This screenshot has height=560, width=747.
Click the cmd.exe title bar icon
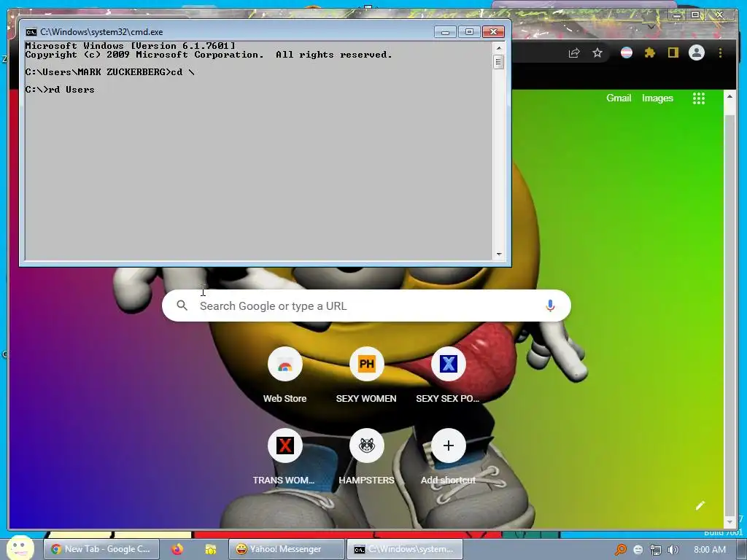pos(31,32)
